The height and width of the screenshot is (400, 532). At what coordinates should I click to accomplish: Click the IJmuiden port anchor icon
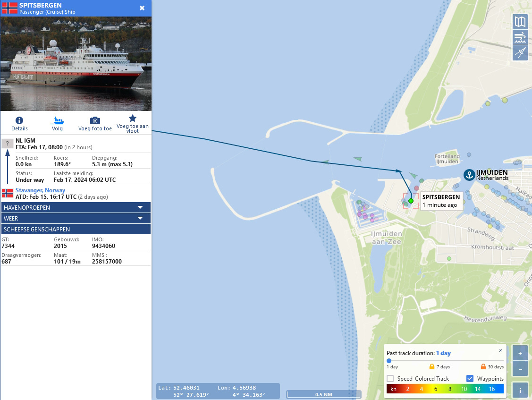(469, 175)
